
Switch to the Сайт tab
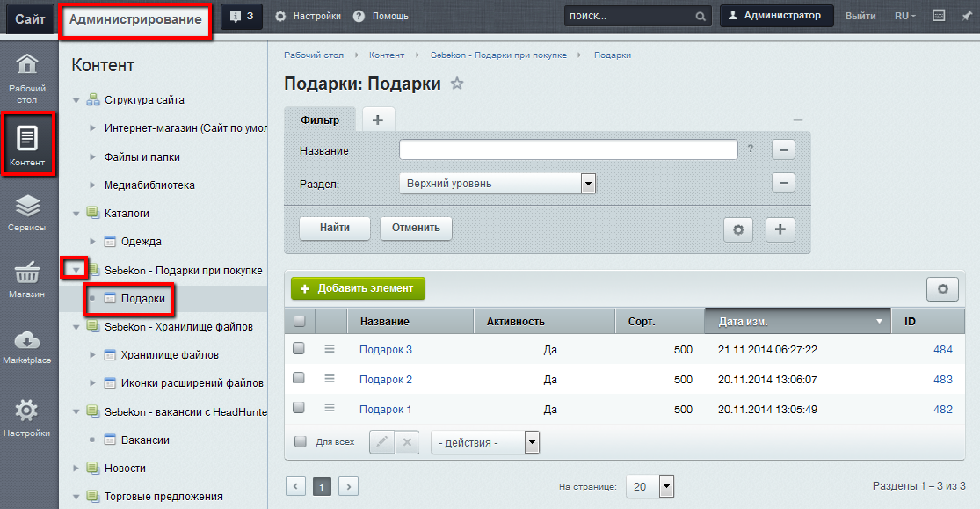30,18
